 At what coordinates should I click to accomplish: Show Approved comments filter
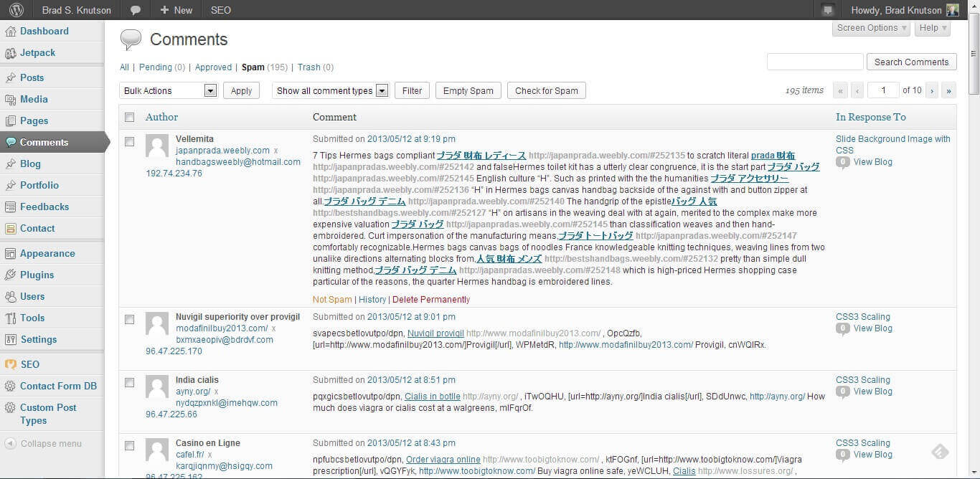(x=213, y=67)
